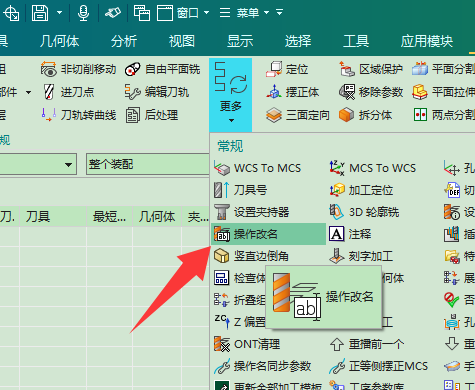Click WCS To MCS command
The width and height of the screenshot is (475, 390).
coord(257,168)
